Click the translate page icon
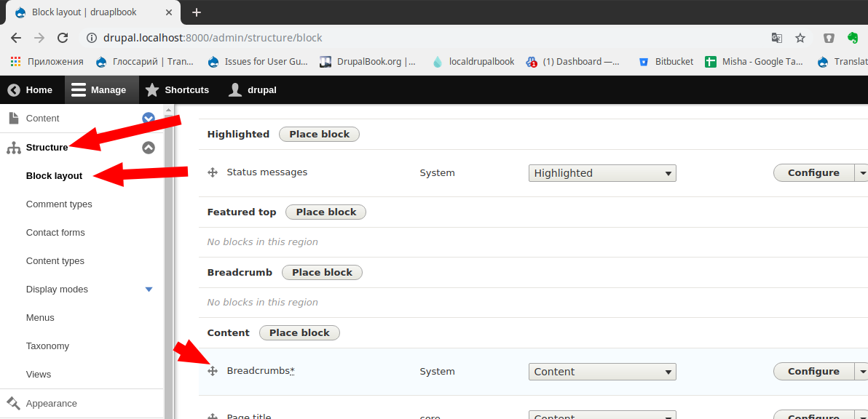Viewport: 868px width, 419px height. tap(777, 38)
